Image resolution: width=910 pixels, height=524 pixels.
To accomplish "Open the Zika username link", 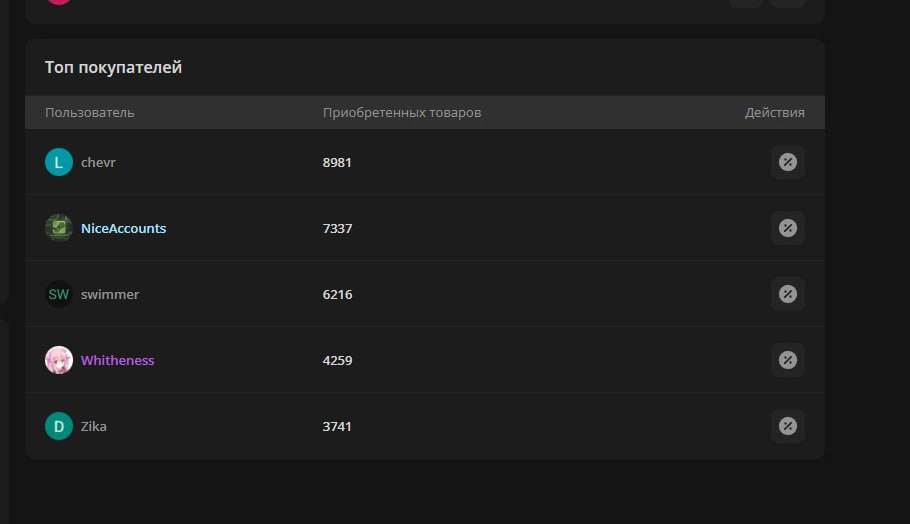I will tap(94, 426).
